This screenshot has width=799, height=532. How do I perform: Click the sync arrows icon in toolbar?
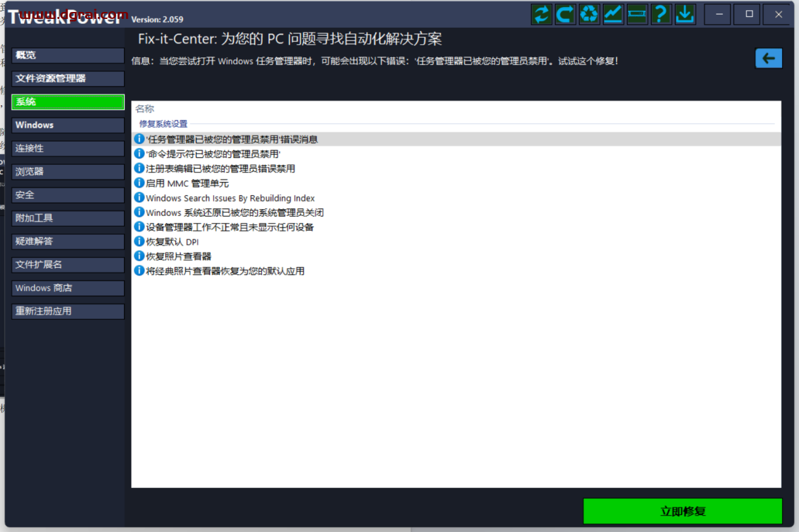[x=541, y=14]
